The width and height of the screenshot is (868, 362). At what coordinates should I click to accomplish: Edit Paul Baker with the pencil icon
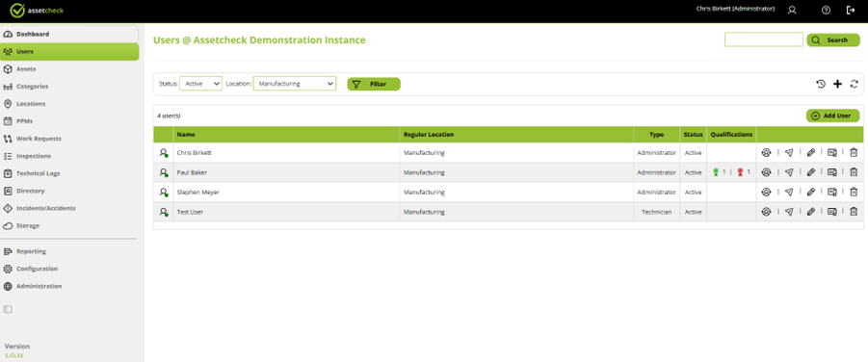[x=811, y=172]
